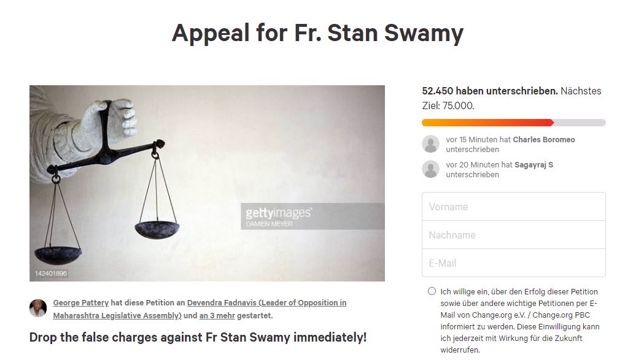644x360 pixels.
Task: Open the Devendra Fadnavis recipient link
Action: pyautogui.click(x=266, y=303)
